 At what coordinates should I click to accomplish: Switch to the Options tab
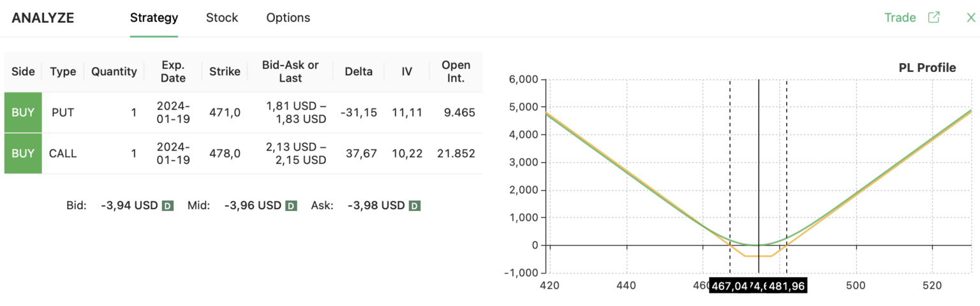click(x=288, y=18)
